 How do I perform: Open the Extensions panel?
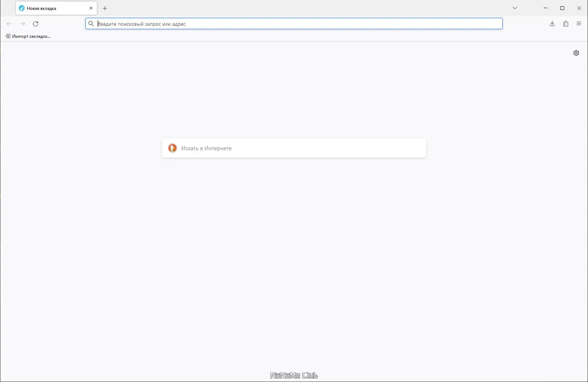pos(566,24)
